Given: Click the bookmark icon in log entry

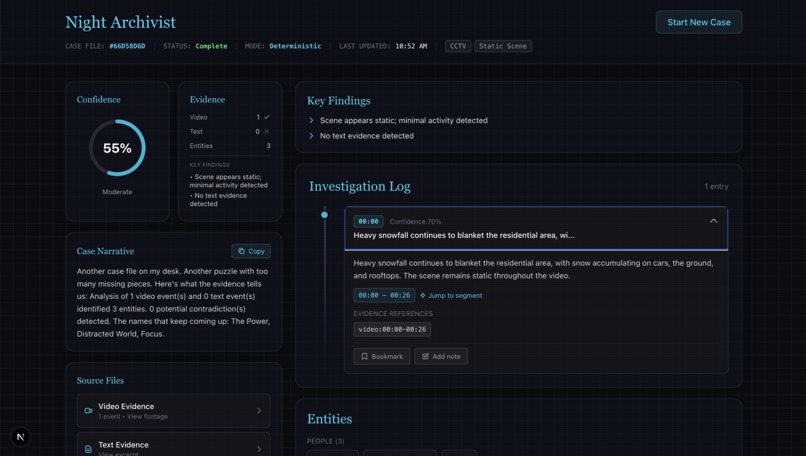Looking at the screenshot, I should point(364,356).
